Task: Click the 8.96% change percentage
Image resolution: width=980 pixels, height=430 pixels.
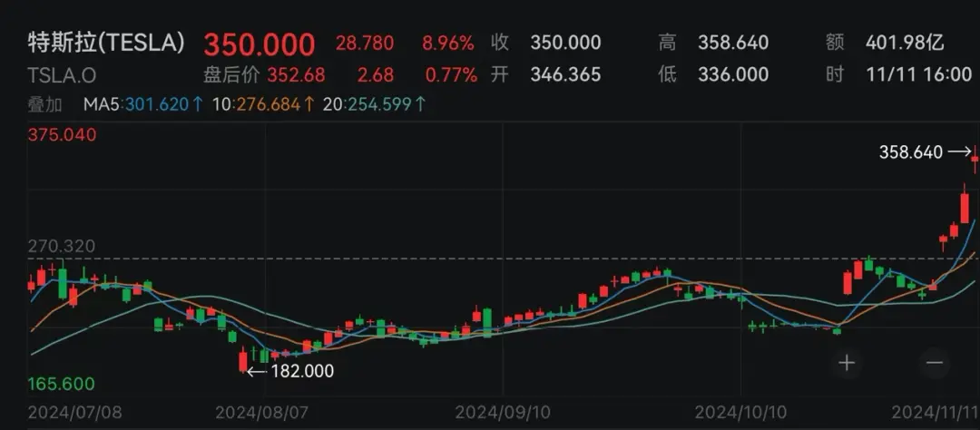Action: [449, 44]
